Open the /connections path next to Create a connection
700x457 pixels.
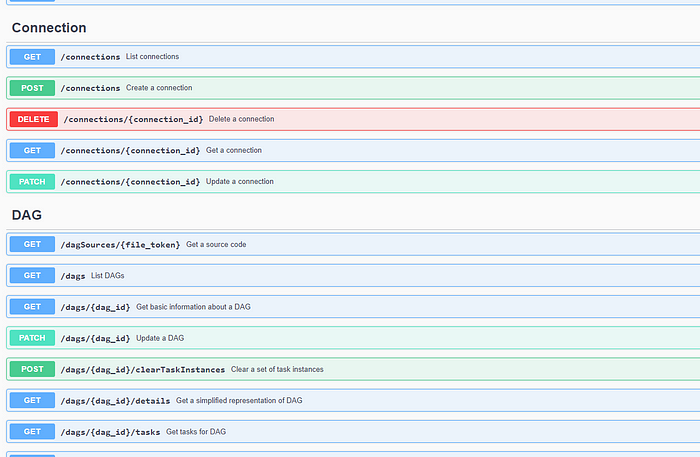click(x=90, y=88)
